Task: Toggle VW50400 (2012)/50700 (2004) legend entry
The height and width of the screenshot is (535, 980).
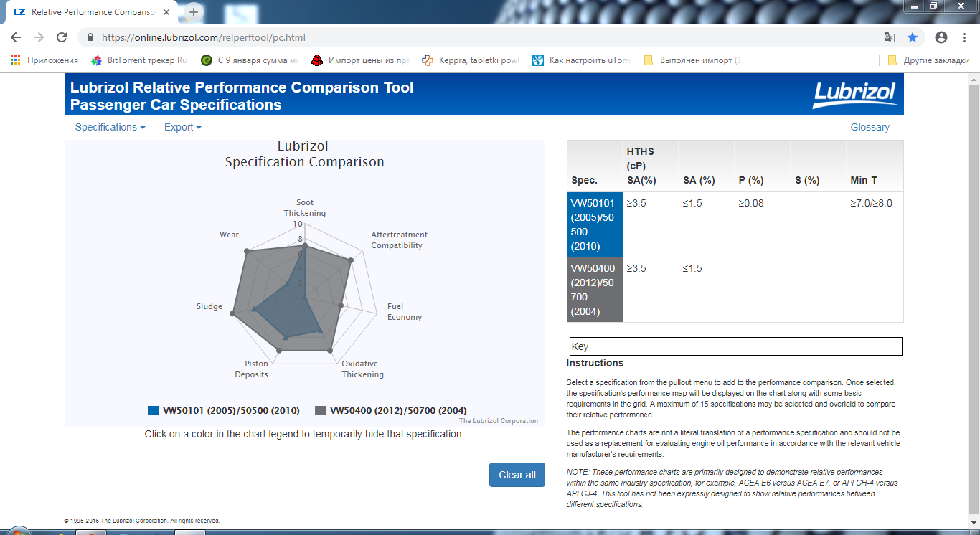Action: 391,410
